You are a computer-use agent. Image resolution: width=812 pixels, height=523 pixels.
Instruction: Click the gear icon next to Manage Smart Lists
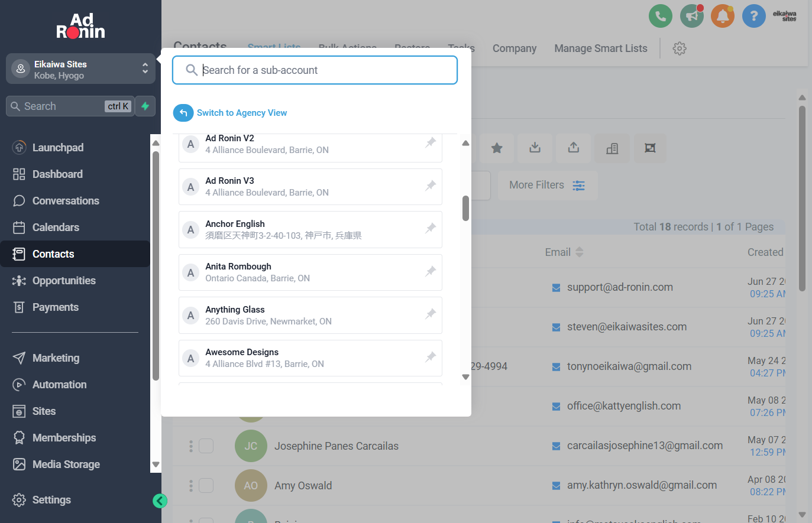(680, 48)
